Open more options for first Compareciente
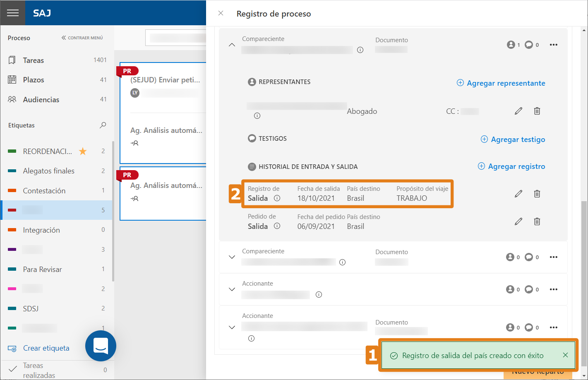 tap(554, 45)
